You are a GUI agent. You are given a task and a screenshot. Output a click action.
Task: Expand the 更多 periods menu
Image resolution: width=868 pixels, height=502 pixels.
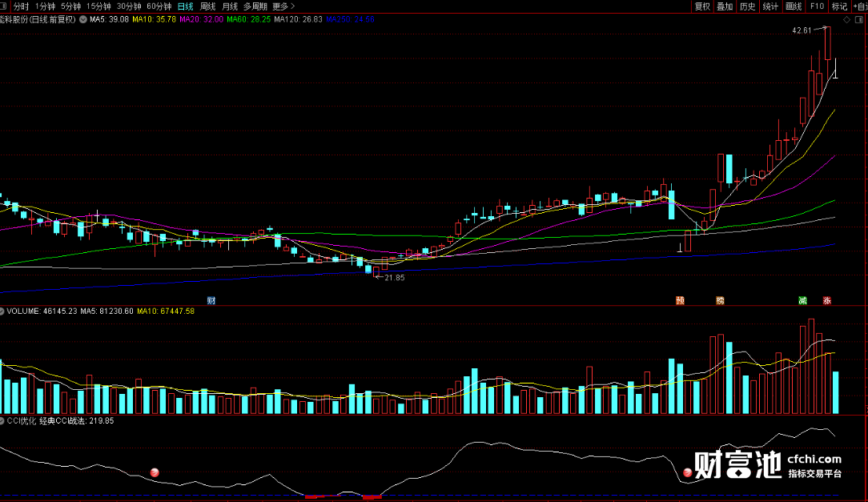(283, 6)
